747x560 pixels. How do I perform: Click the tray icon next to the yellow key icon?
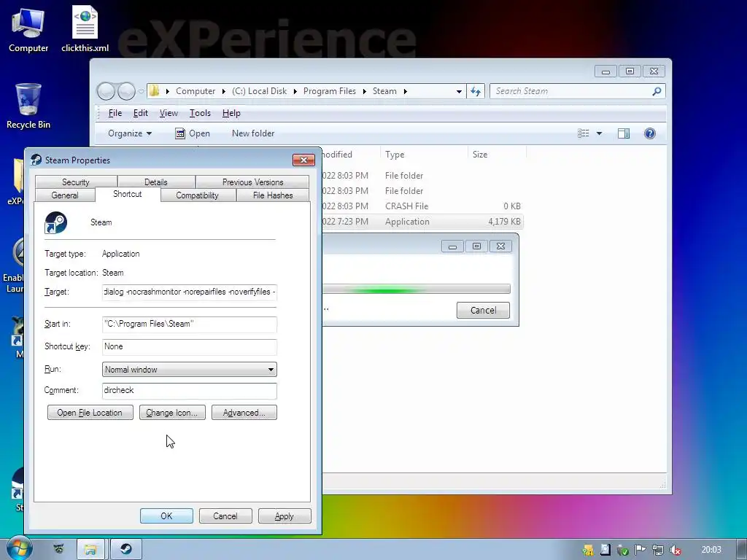605,550
